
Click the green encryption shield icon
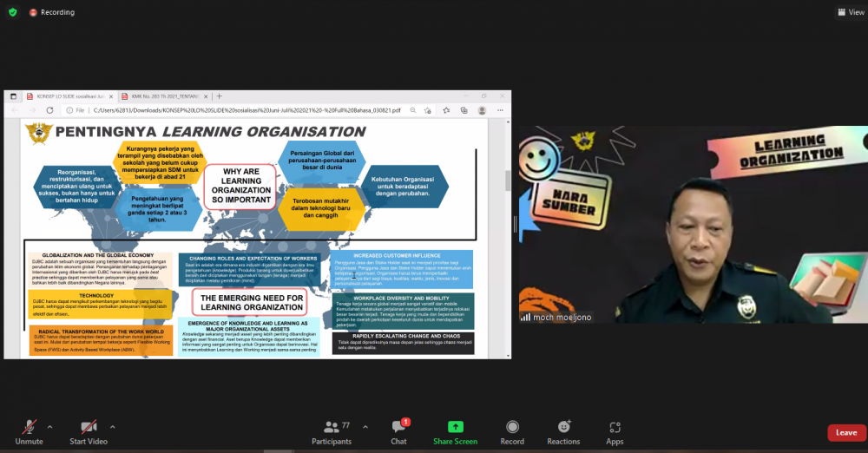(x=12, y=12)
